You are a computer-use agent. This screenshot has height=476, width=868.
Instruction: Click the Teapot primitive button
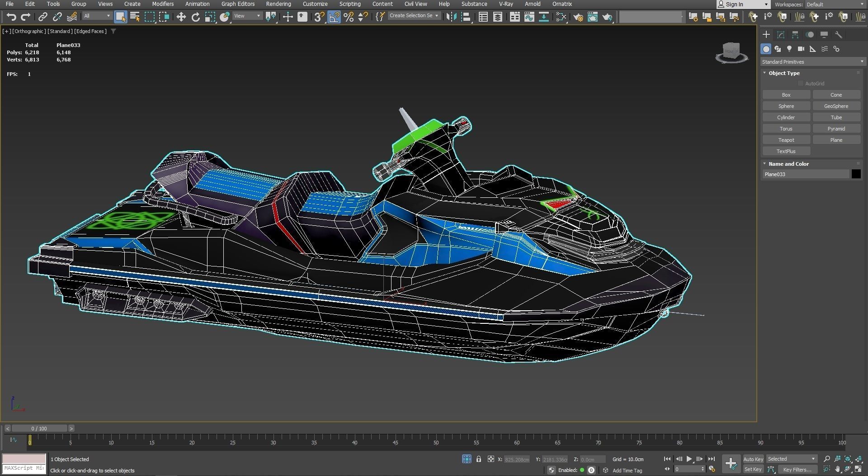[x=786, y=140]
